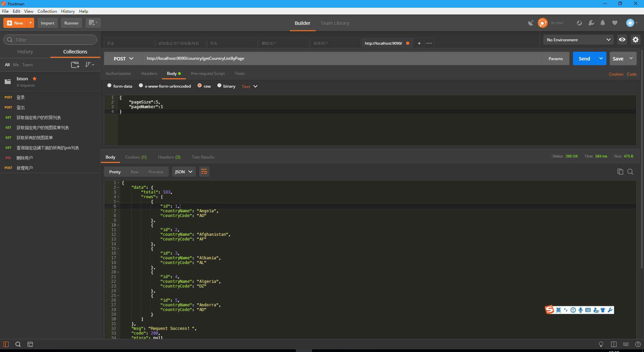Click the new collection folder icon

point(75,65)
